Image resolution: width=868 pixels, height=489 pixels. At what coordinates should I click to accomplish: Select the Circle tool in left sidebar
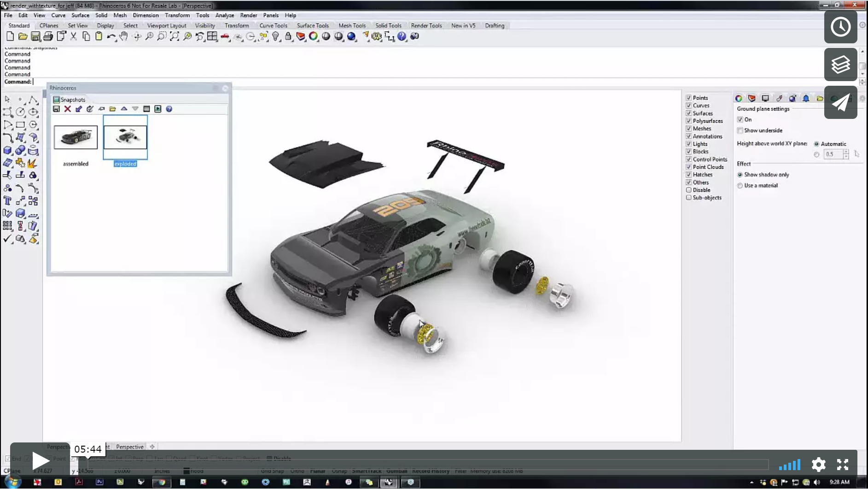pos(20,112)
